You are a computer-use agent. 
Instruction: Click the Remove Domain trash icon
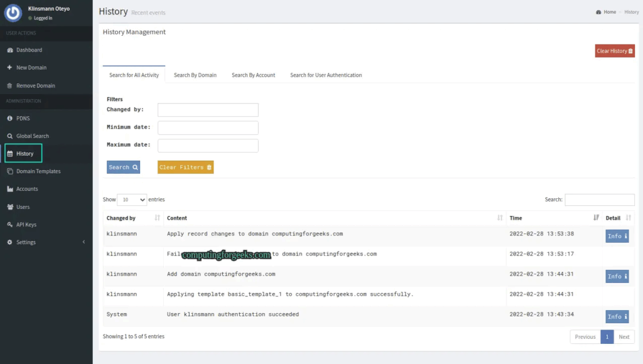10,86
